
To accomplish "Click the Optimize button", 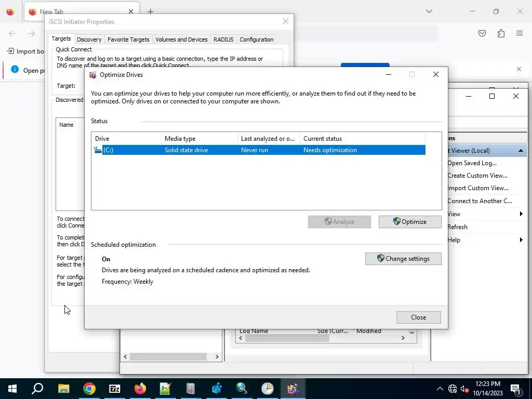I will pos(410,222).
